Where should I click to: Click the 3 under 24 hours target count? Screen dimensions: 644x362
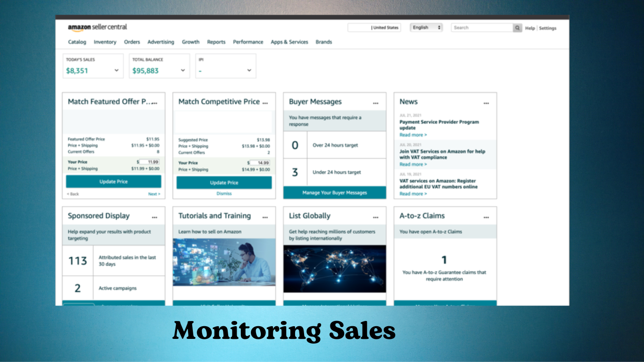point(295,172)
